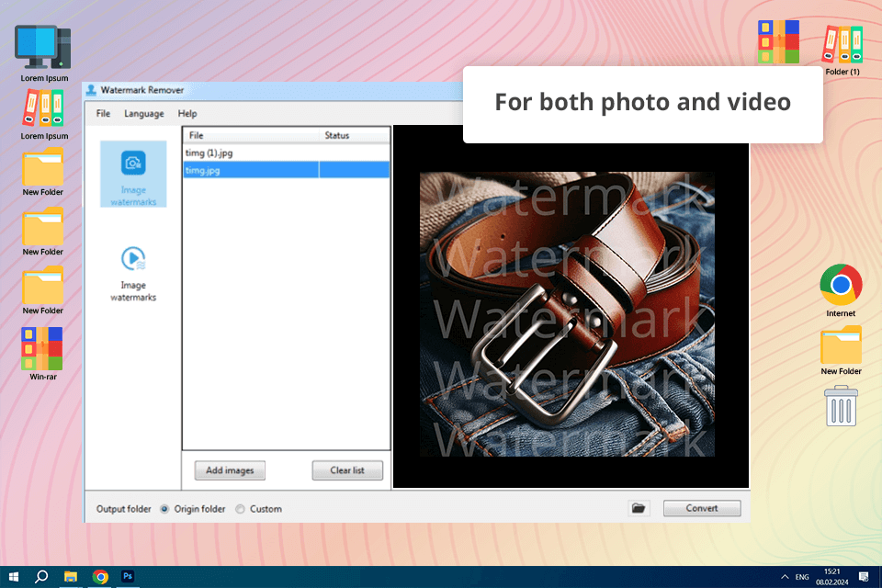Open the Recycle Bin icon
Screen dimensions: 882x588
pyautogui.click(x=841, y=406)
